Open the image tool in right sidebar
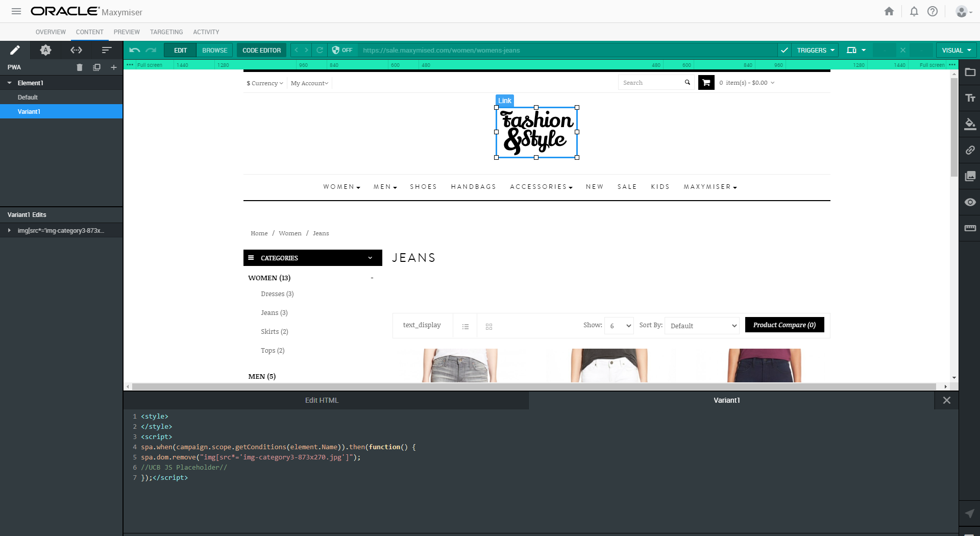 pyautogui.click(x=970, y=176)
